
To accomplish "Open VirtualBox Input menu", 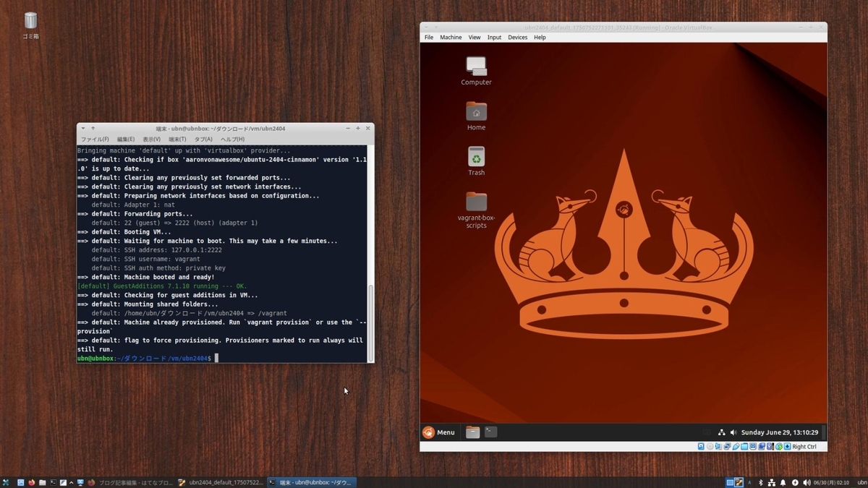I will click(x=495, y=38).
